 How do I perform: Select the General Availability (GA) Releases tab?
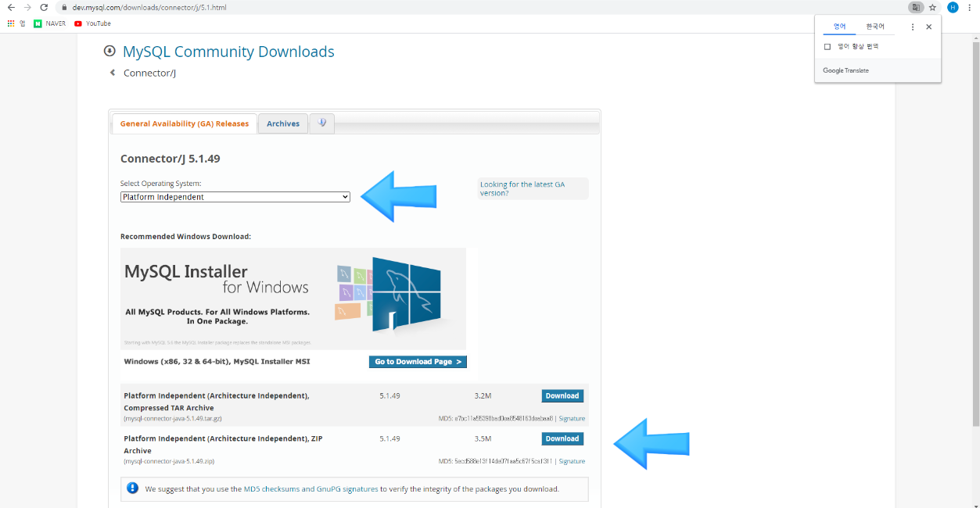(x=185, y=123)
